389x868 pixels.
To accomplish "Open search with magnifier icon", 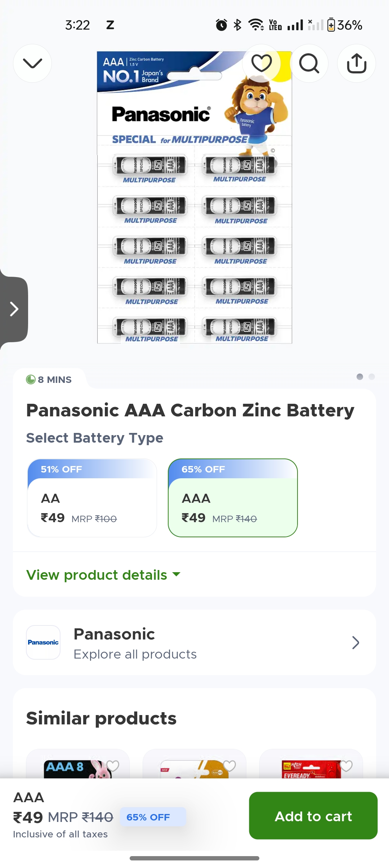I will [309, 63].
